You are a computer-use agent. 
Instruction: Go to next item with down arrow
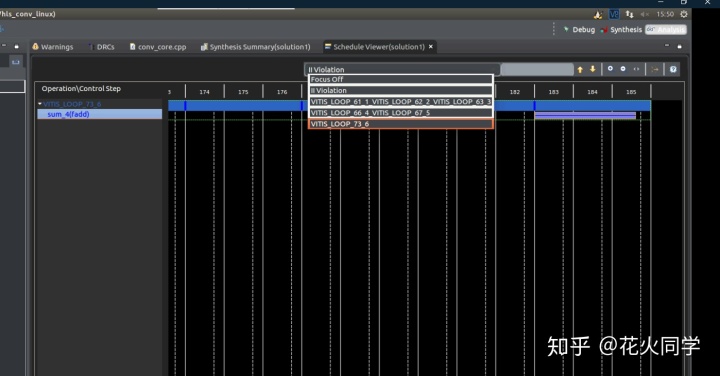tap(593, 69)
